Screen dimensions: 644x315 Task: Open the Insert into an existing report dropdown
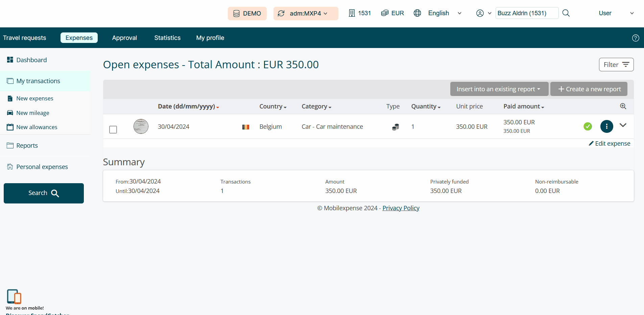499,89
